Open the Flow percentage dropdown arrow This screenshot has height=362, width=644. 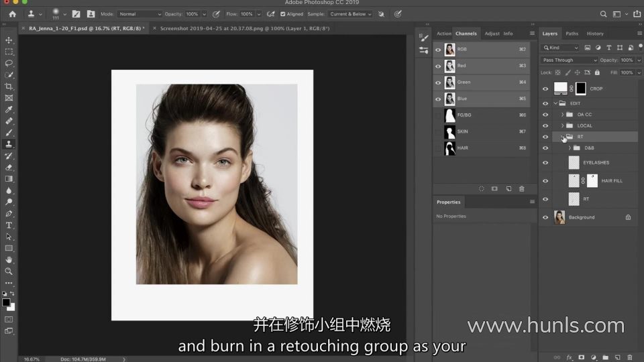point(259,14)
